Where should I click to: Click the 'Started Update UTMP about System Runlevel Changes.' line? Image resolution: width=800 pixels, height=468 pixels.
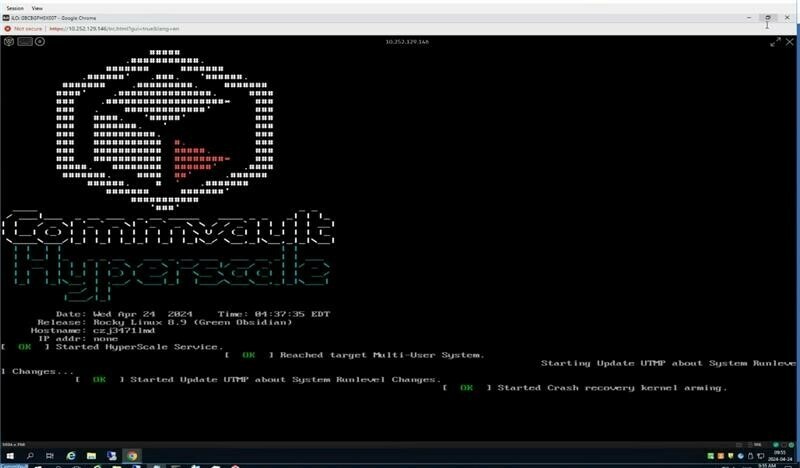[x=285, y=380]
